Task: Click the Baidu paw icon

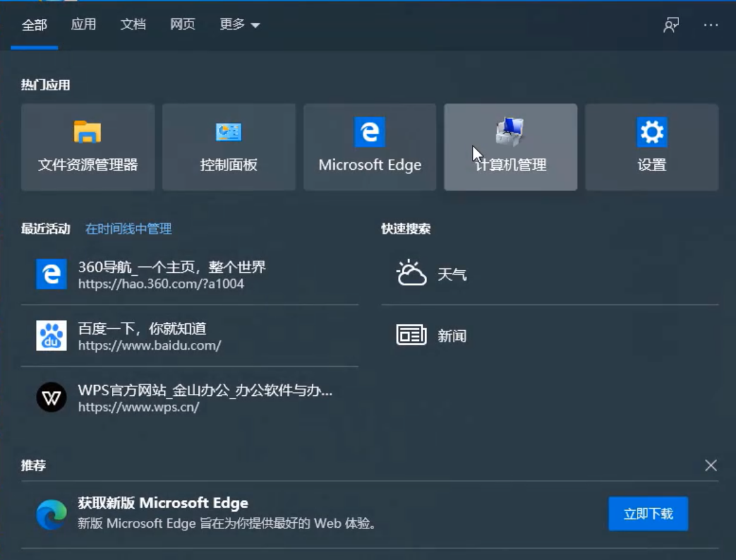Action: coord(51,336)
